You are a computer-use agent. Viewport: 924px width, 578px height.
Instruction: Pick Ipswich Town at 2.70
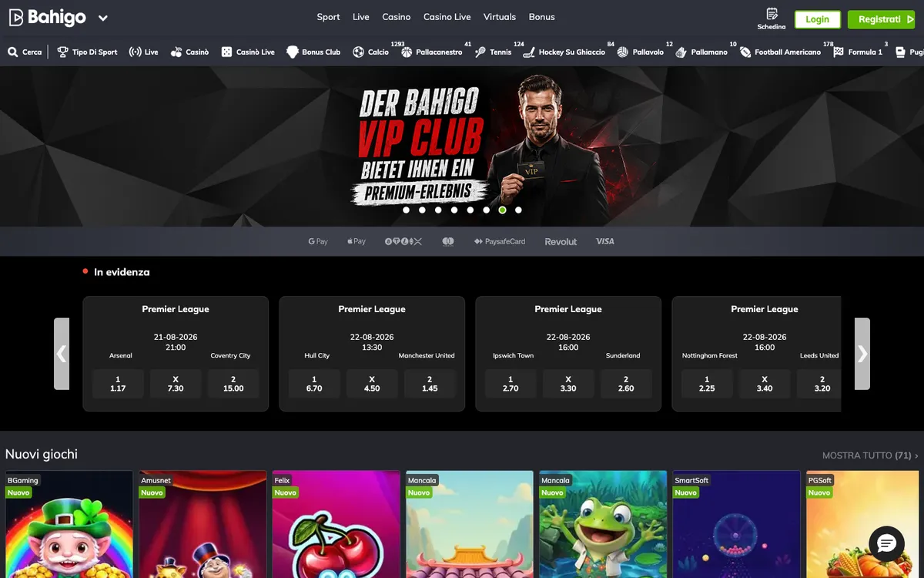[511, 384]
